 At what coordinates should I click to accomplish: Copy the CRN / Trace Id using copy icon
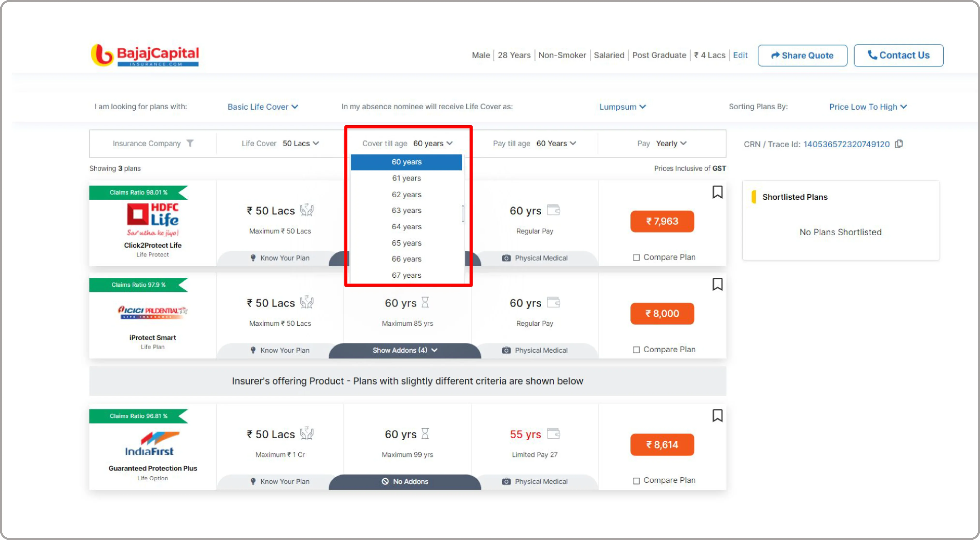[x=899, y=144]
